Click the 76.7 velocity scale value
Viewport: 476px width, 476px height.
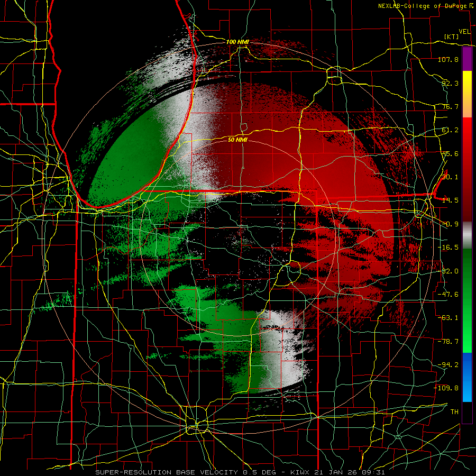click(x=450, y=106)
